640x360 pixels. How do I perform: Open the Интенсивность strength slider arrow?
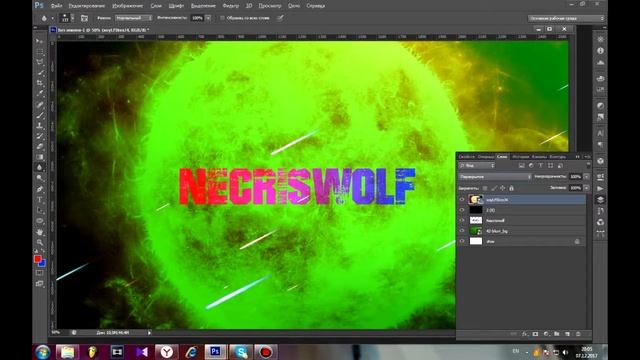pyautogui.click(x=208, y=18)
